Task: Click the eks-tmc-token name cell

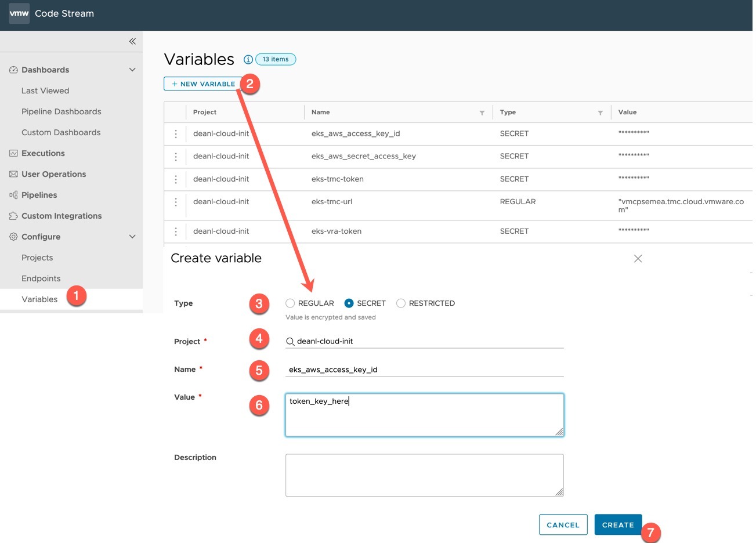Action: (x=338, y=179)
